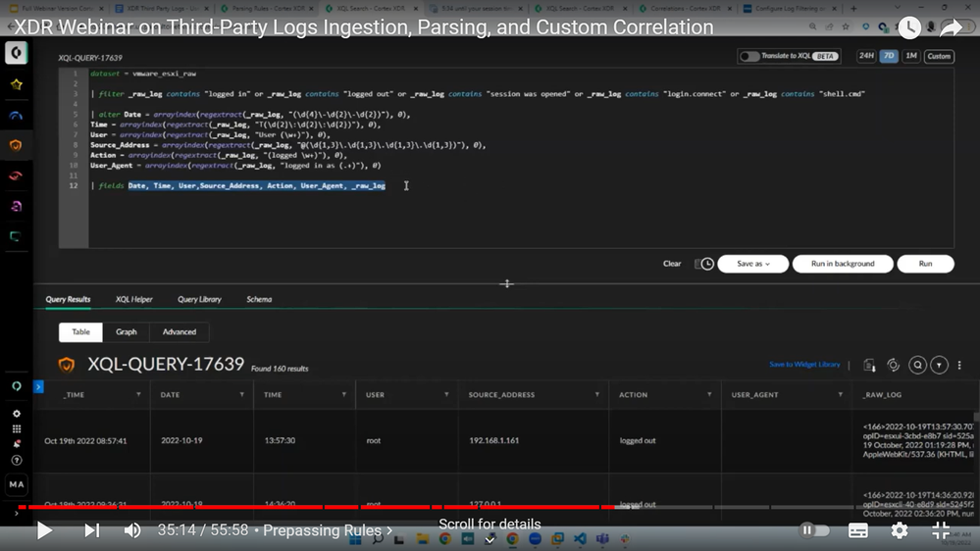
Task: Click the Cortex XDR logo icon
Action: (x=16, y=53)
